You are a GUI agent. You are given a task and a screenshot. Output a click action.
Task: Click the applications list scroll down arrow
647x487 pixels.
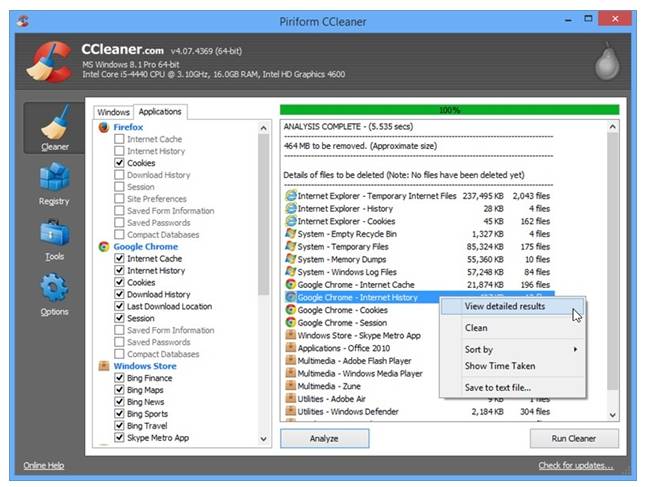(264, 439)
